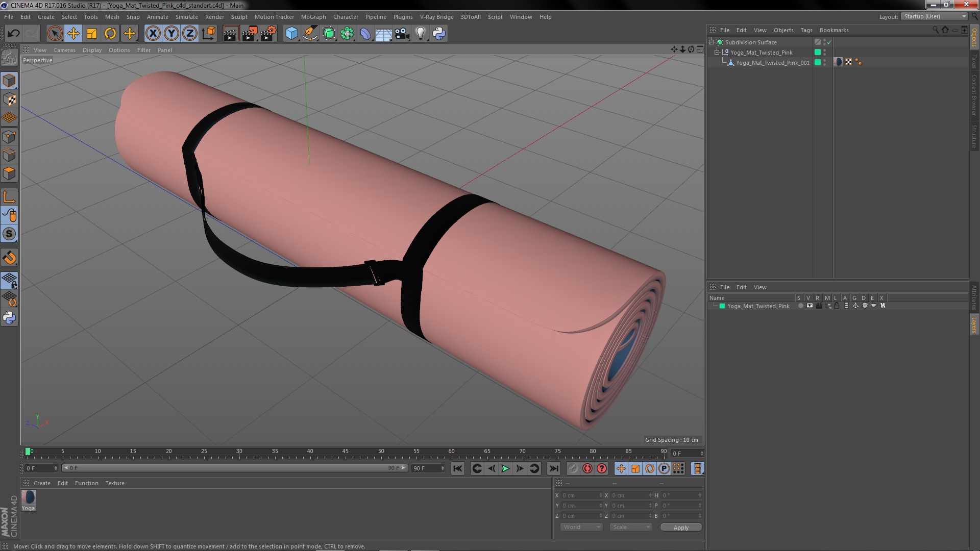Click the Yoga material texture tag
Screen dimensions: 980x551
[x=838, y=62]
